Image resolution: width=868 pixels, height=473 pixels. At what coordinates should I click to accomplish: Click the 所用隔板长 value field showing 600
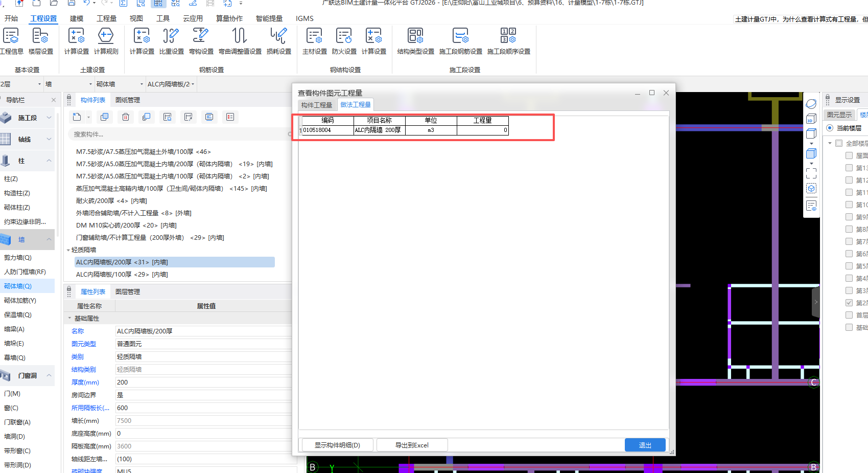click(x=204, y=408)
